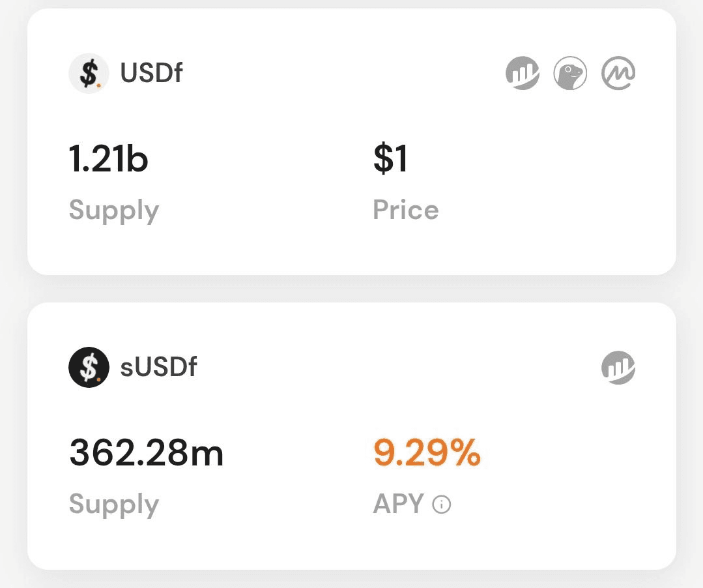
Task: Click empty area of sUSDf card
Action: (x=560, y=471)
